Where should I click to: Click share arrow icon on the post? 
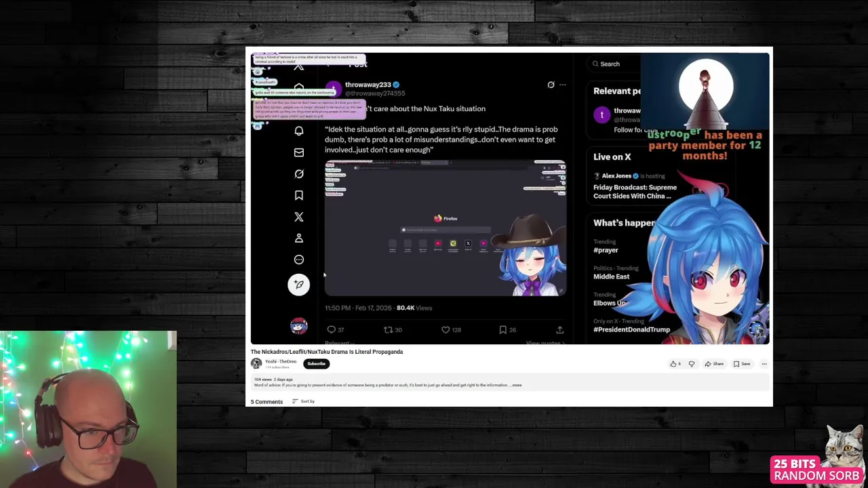click(x=559, y=329)
